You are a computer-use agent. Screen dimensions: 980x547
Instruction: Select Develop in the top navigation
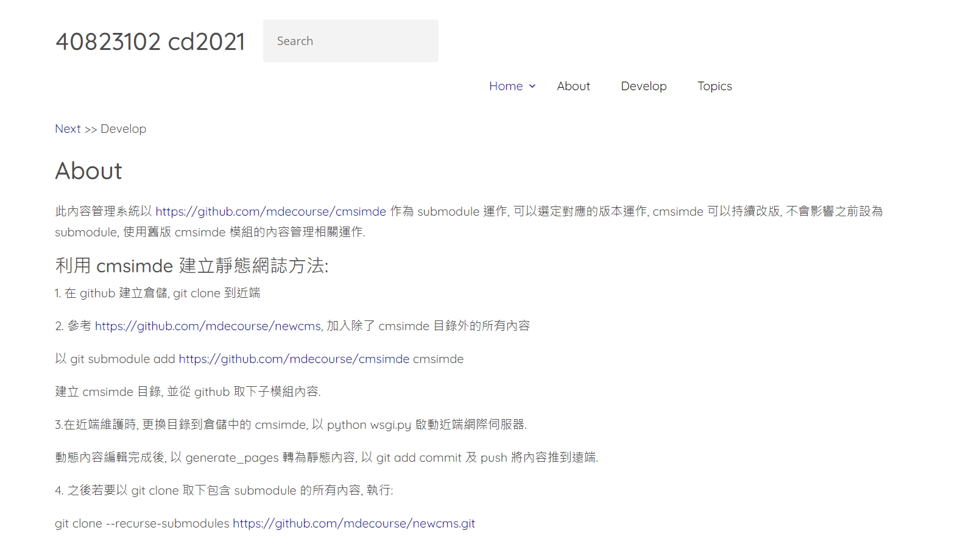(643, 86)
